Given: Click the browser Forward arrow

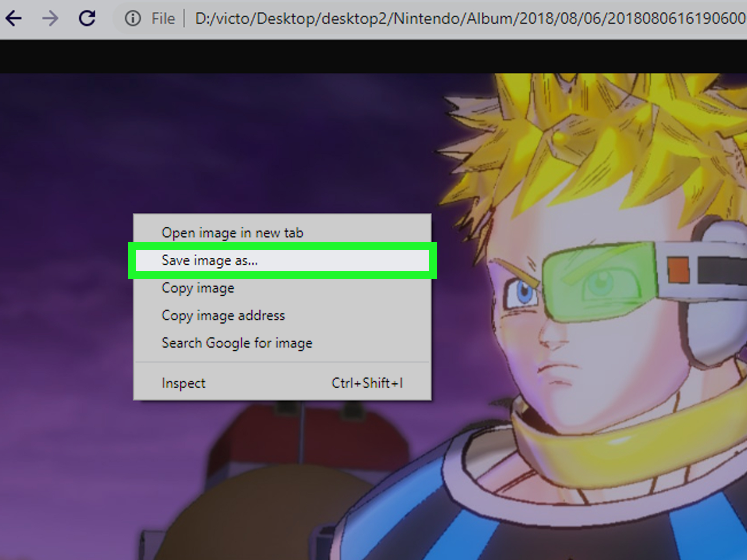Looking at the screenshot, I should (50, 18).
